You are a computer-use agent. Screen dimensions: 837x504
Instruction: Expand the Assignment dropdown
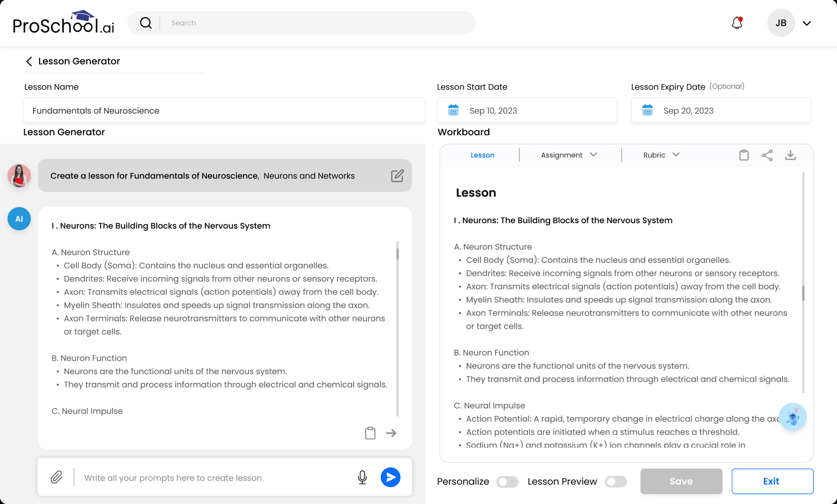(x=568, y=155)
